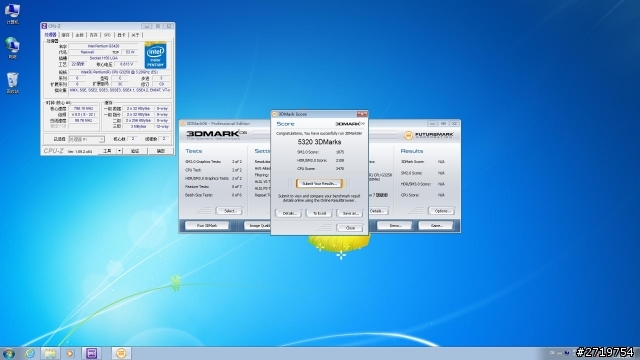Open the processor selection combo box in CPU-Z

tap(86, 139)
